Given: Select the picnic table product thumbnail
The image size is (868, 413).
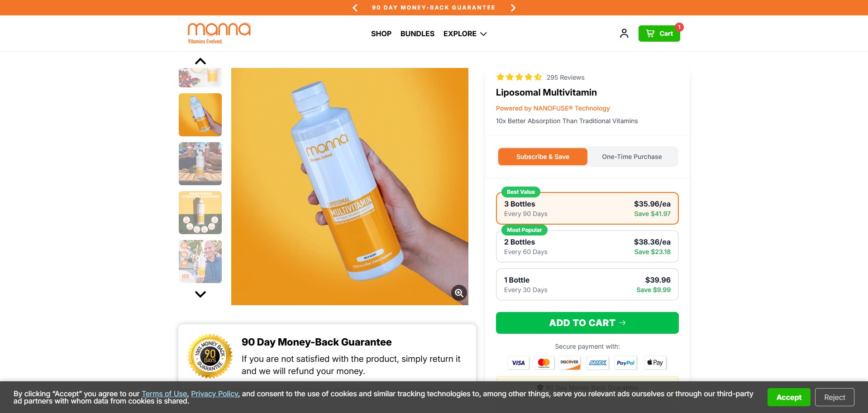Looking at the screenshot, I should click(200, 163).
